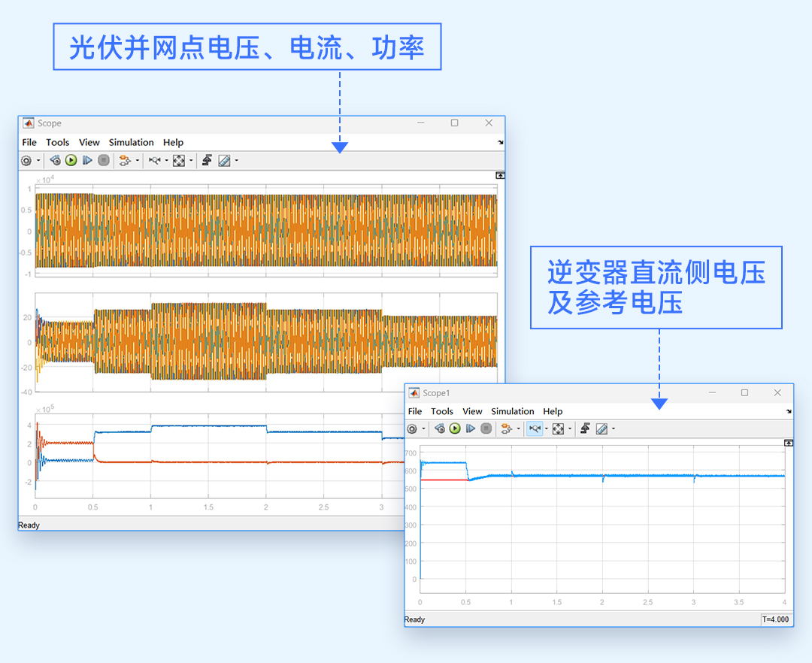Click maximize-axes icon above top plot in Scope
Screen dimensions: 812x663
tap(500, 175)
